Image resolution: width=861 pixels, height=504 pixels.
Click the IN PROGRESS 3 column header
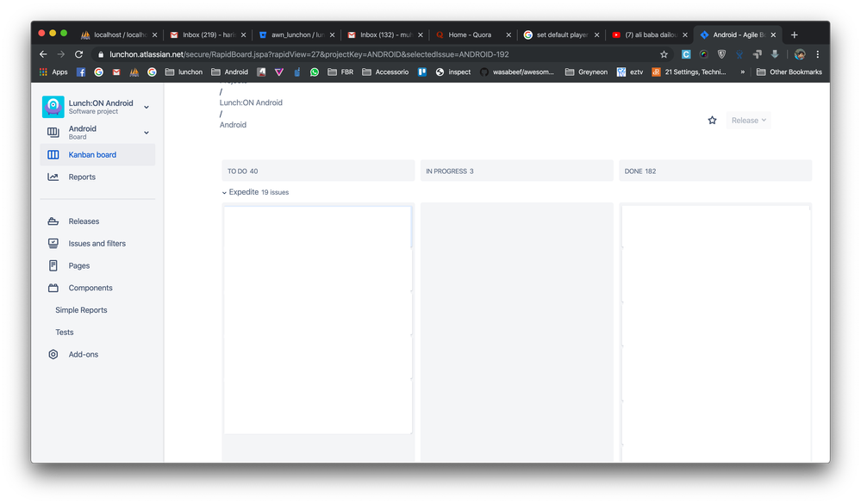click(517, 171)
